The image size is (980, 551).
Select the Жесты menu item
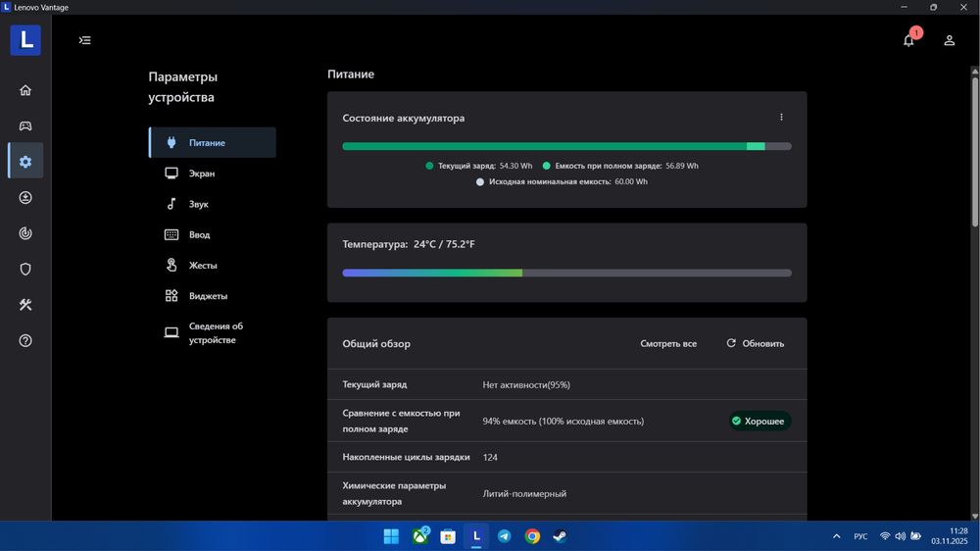(x=213, y=265)
